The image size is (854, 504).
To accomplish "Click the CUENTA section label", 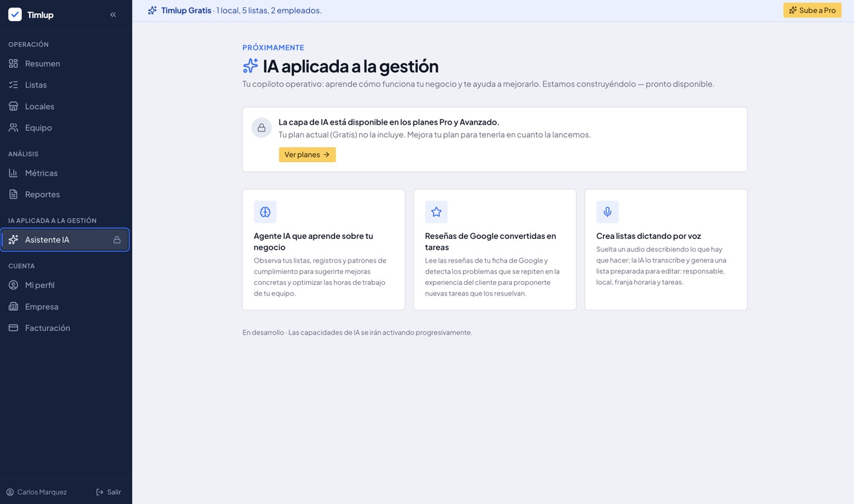I will tap(21, 266).
